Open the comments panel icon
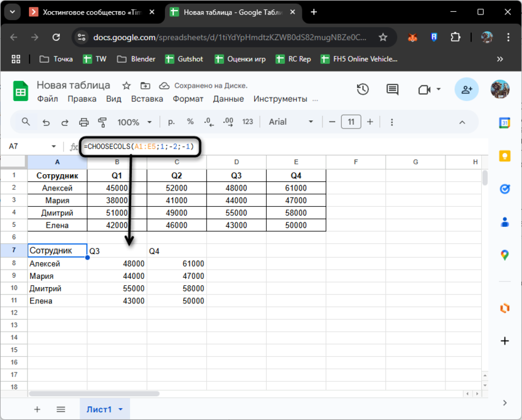This screenshot has width=522, height=420. 392,90
